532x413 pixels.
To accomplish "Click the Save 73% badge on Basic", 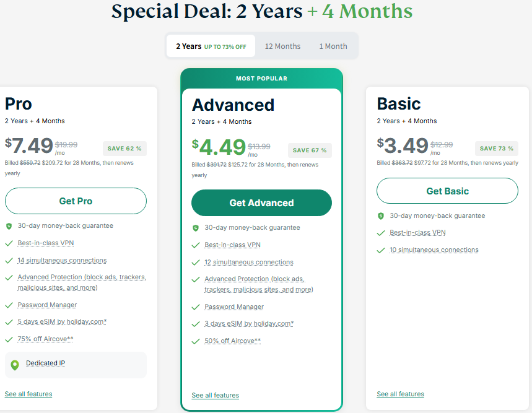I will [497, 149].
